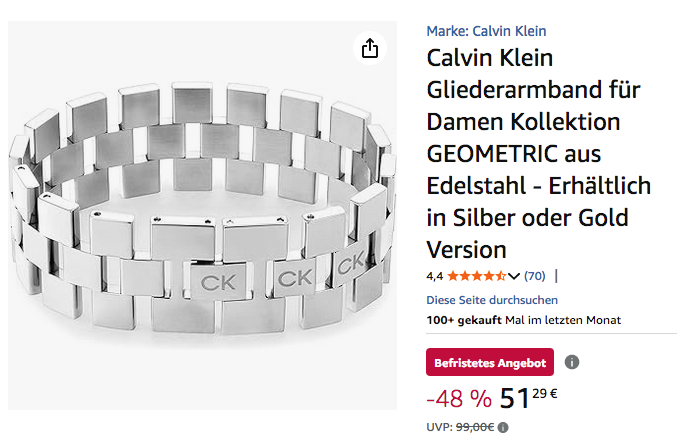Click the UVP: label text

tap(439, 427)
